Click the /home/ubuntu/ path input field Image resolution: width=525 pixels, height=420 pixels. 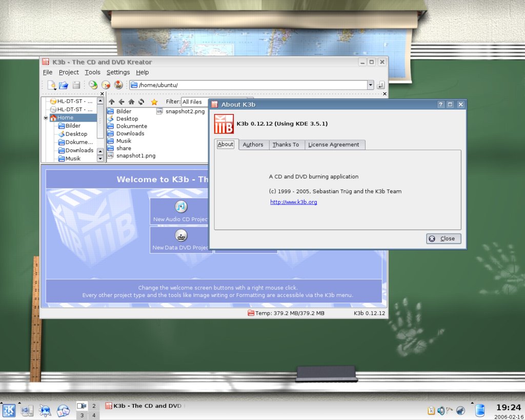click(249, 85)
